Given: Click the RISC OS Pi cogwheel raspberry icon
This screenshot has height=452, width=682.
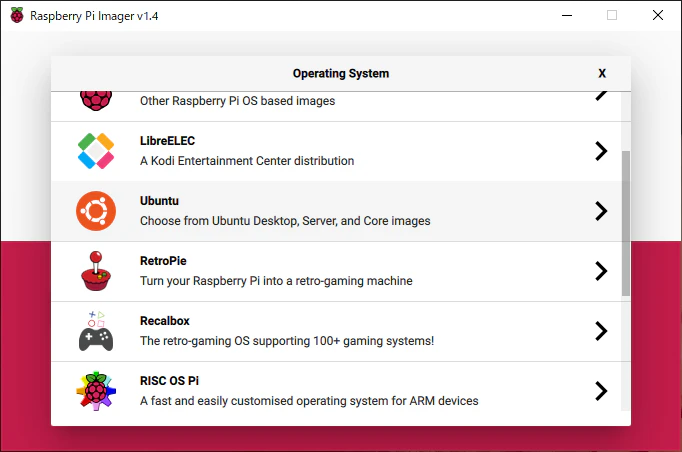Looking at the screenshot, I should (96, 391).
